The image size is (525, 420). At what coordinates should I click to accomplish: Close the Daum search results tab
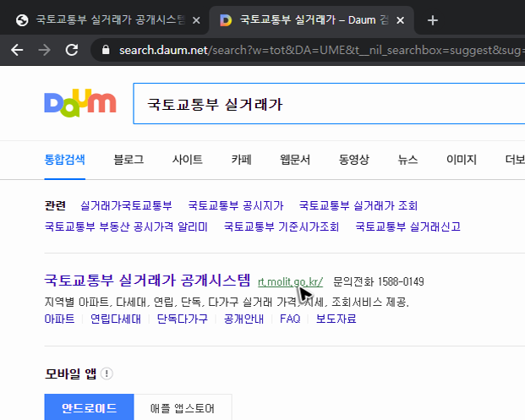point(400,20)
